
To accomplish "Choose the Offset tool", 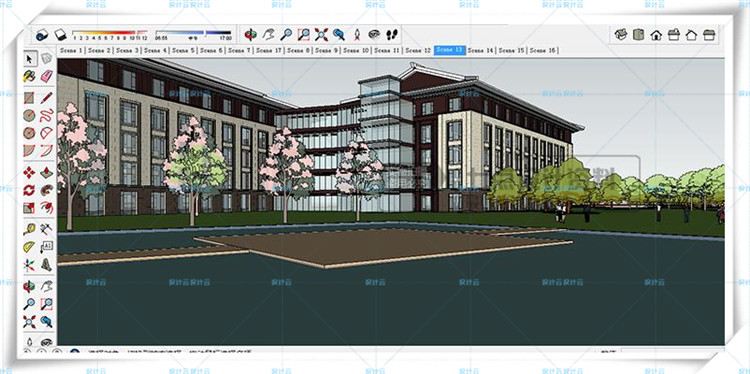I will [x=46, y=208].
